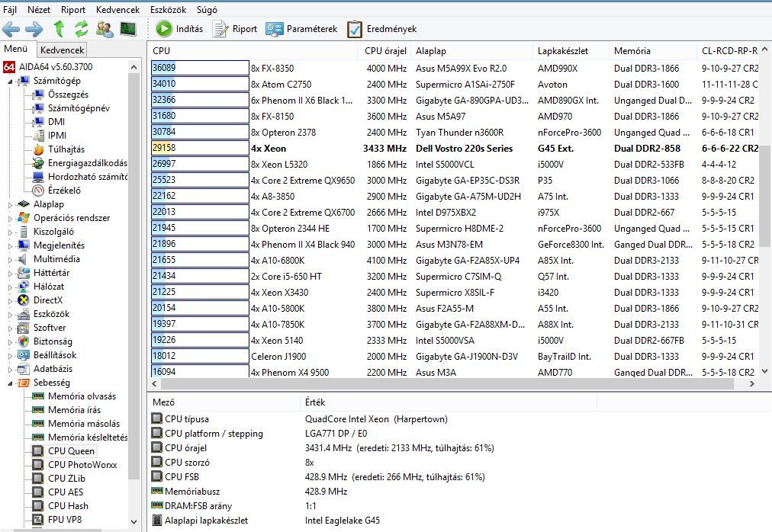Open the Súgó menu
Screen dimensions: 772x532
point(207,9)
